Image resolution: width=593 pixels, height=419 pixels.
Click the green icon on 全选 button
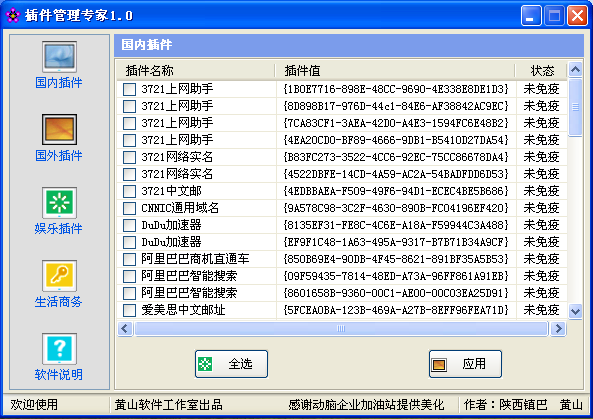pos(205,364)
